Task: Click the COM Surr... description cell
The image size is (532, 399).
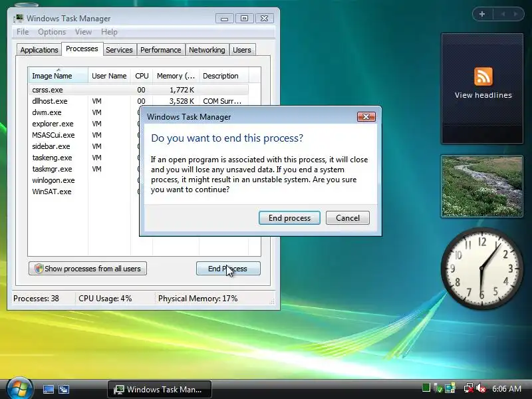Action: click(x=222, y=101)
